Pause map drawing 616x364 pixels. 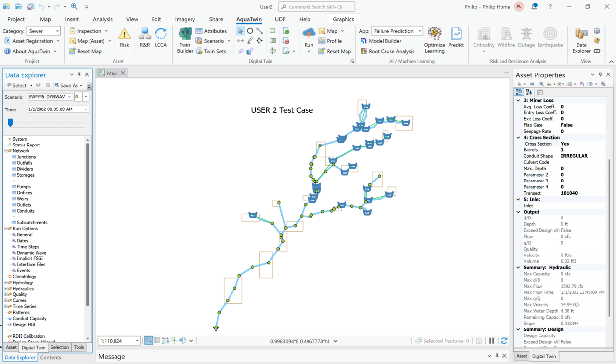point(491,341)
